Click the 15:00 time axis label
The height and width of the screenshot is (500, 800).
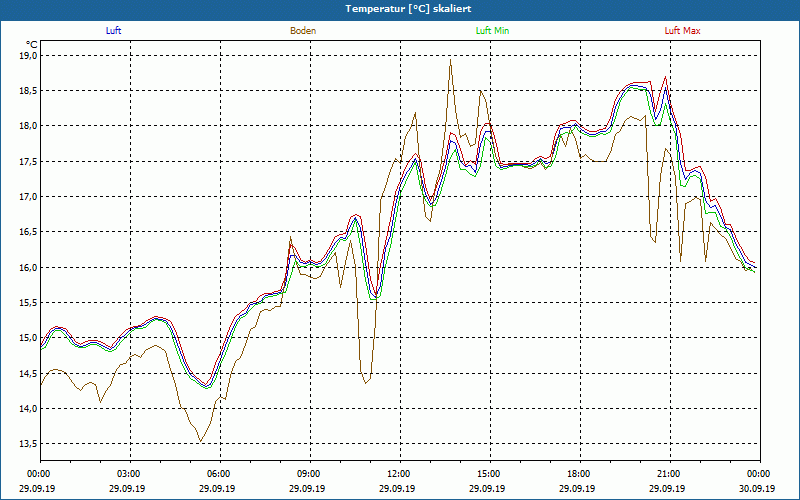click(490, 474)
